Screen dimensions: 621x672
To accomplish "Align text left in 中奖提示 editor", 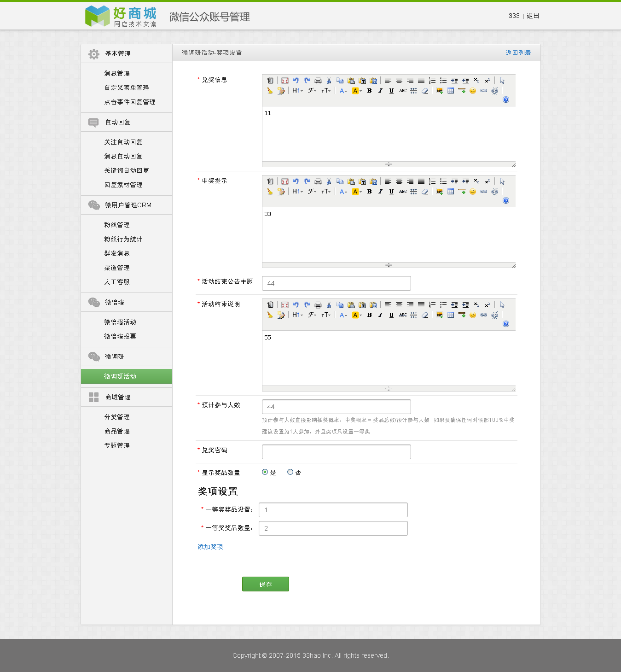I will (x=388, y=181).
